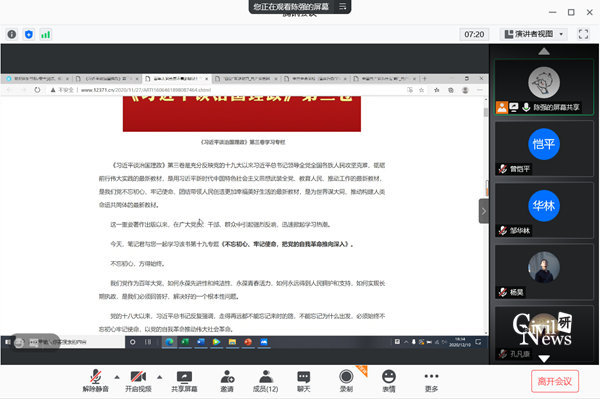
Task: Enter fullscreen with the corner-brackets icon
Action: (x=583, y=34)
